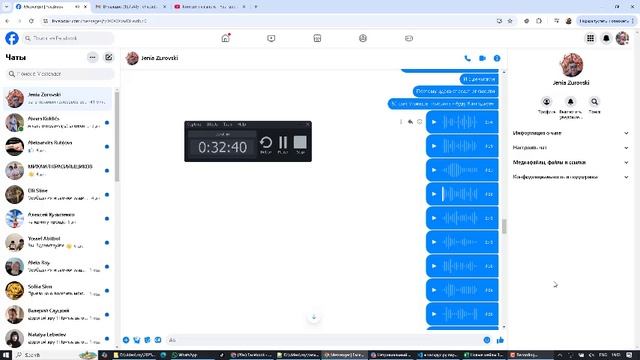Image resolution: width=640 pixels, height=360 pixels.
Task: Open a new browser tab with plus
Action: pos(256,7)
